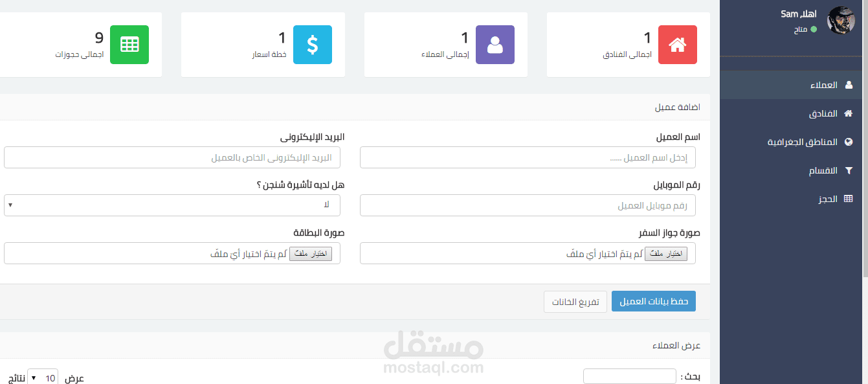Click the green bookings grid icon
The image size is (868, 384).
coord(129,44)
